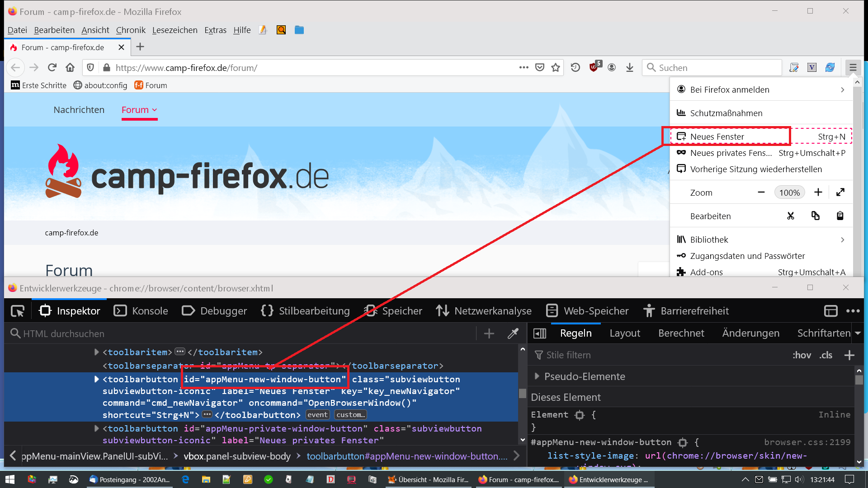Open the downloads arrow icon

(x=629, y=67)
